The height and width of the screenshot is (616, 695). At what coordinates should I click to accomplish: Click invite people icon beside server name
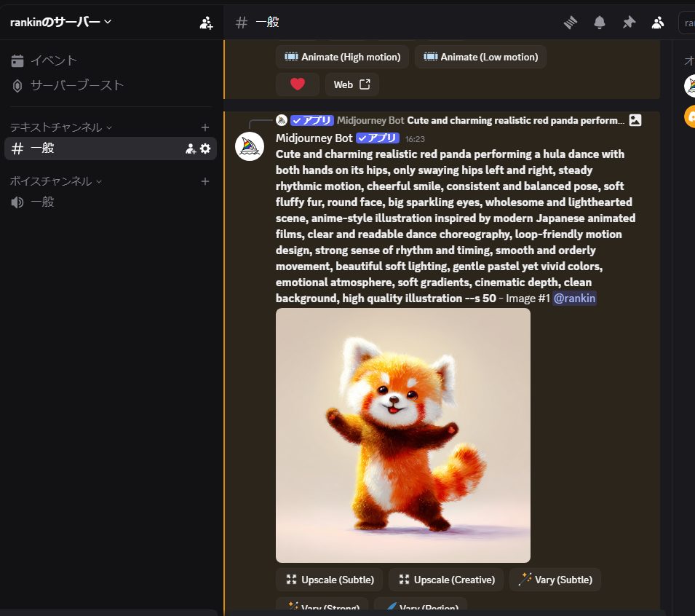click(206, 23)
